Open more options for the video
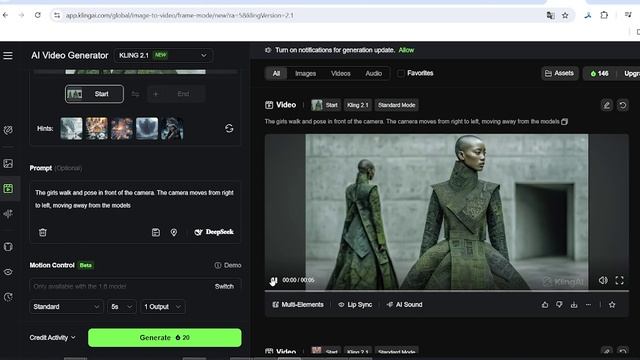640x360 pixels. coord(588,305)
